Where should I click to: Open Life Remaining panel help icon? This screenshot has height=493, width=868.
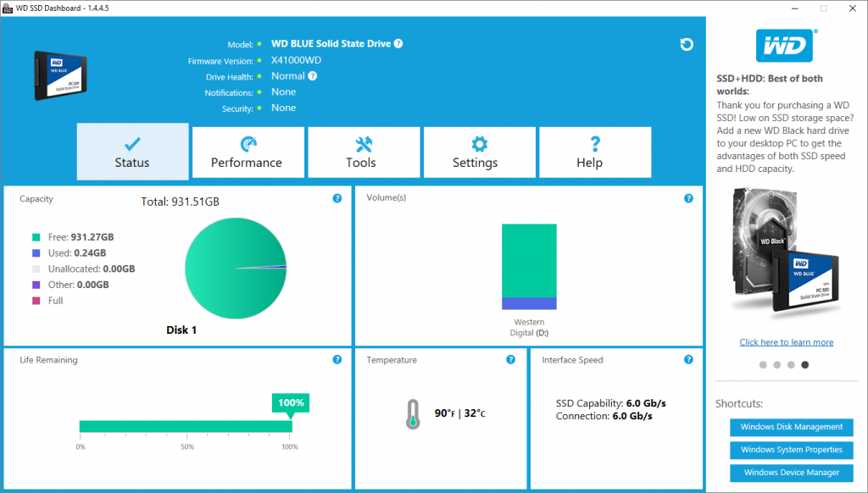tap(337, 360)
